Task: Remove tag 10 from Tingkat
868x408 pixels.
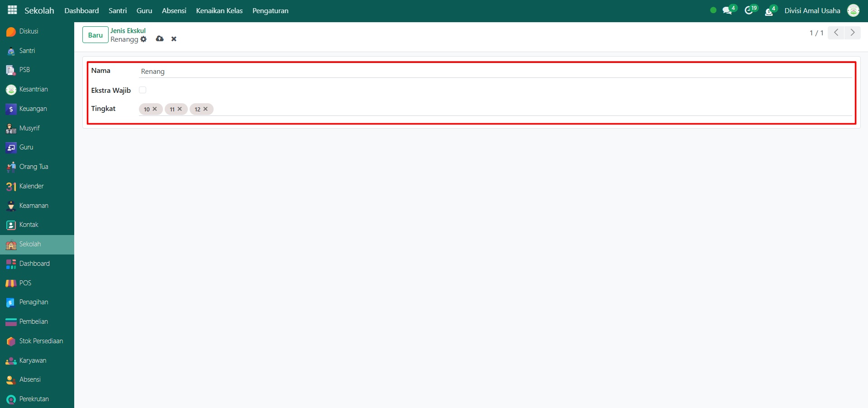Action: (155, 109)
